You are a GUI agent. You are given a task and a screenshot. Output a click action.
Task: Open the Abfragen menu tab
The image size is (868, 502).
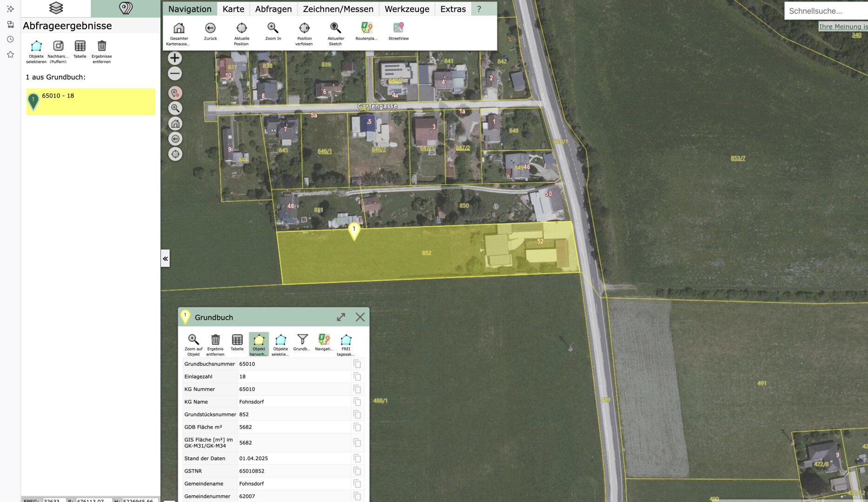[273, 9]
